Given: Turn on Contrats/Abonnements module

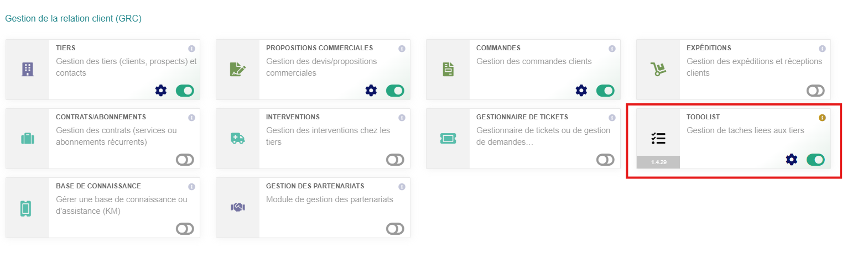Looking at the screenshot, I should 185,160.
